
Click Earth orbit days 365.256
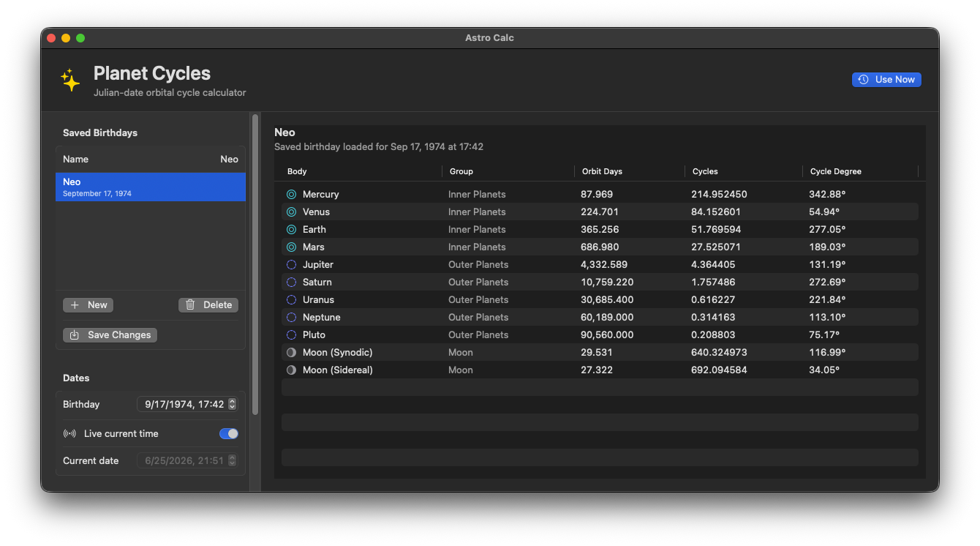tap(600, 230)
